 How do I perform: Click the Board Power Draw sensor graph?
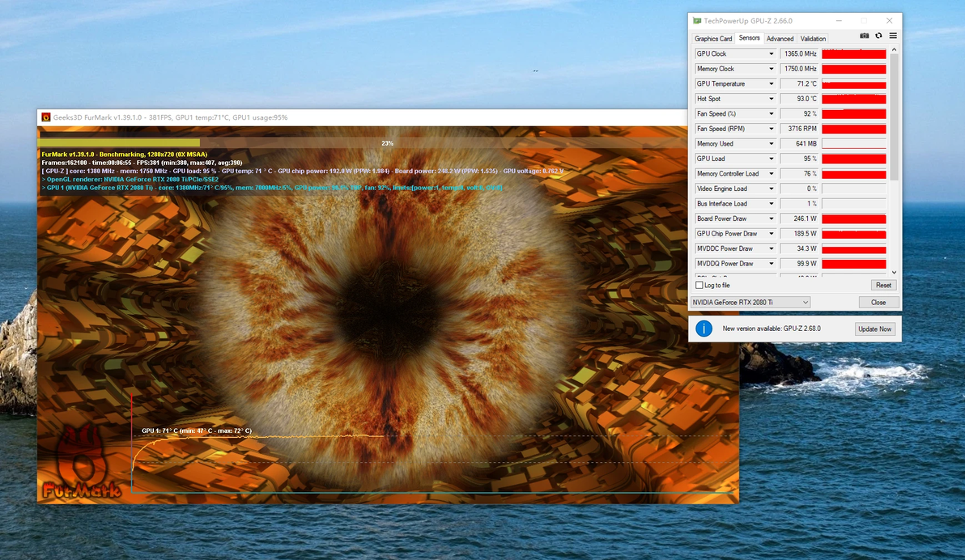point(854,218)
